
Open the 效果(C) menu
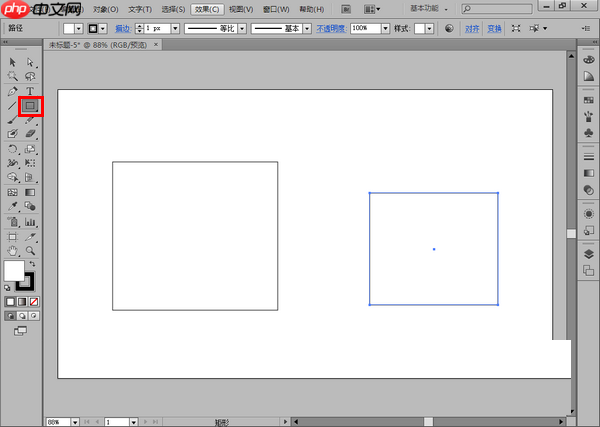207,8
